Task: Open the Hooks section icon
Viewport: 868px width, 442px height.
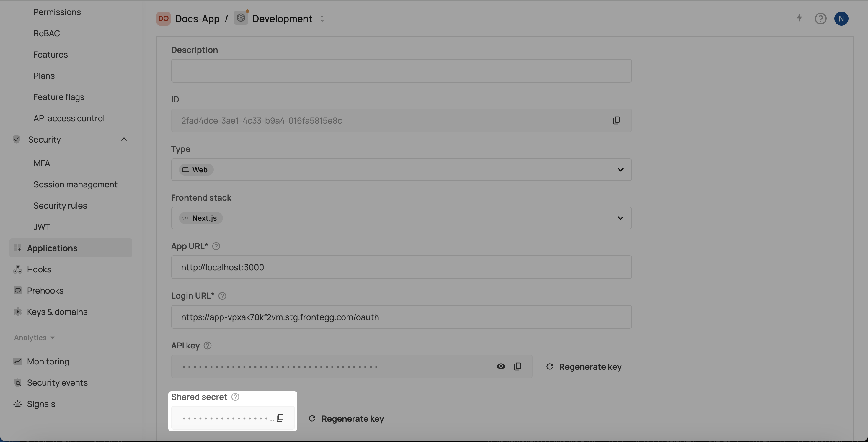Action: pos(18,269)
